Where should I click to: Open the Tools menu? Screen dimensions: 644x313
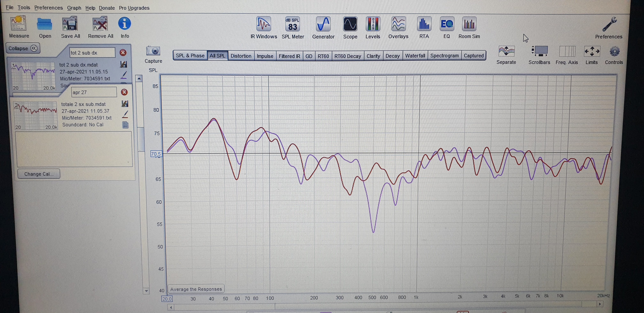coord(24,8)
